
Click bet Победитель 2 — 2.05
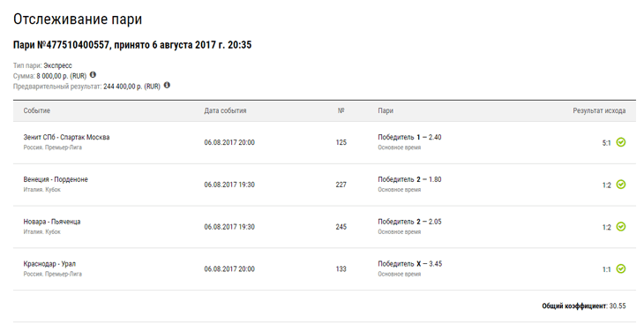tap(409, 222)
